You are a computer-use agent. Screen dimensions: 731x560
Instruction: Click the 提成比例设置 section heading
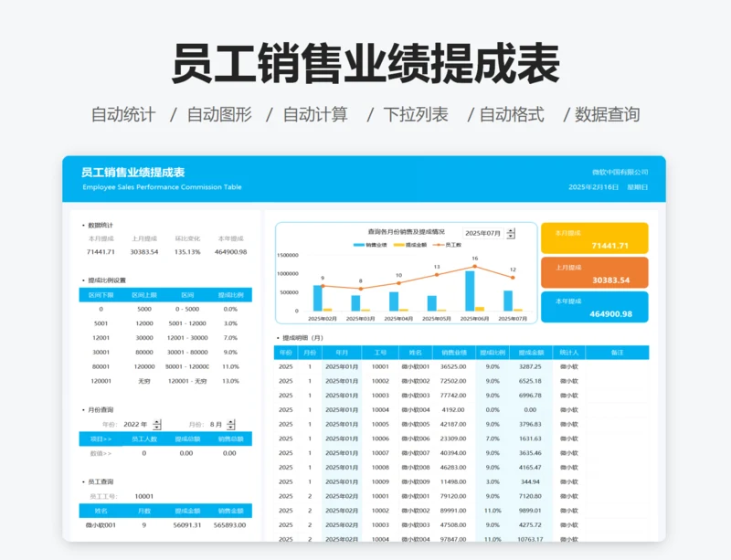click(x=107, y=280)
